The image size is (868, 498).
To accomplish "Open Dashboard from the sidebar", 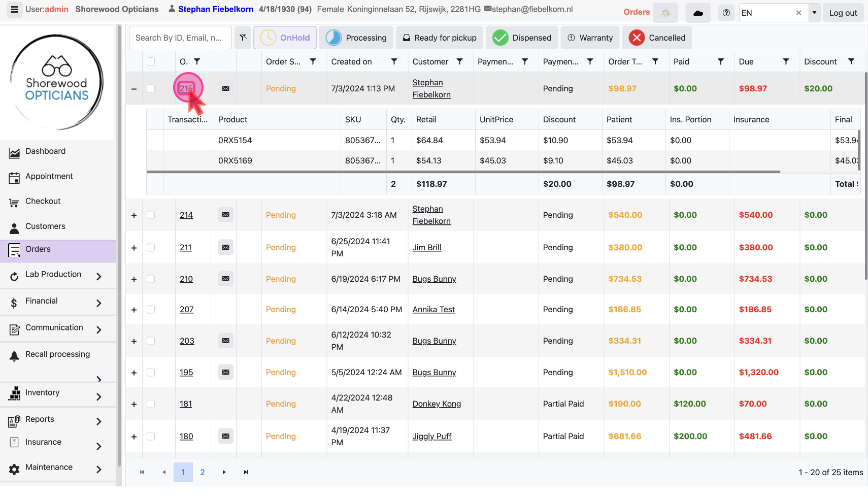I will [45, 151].
